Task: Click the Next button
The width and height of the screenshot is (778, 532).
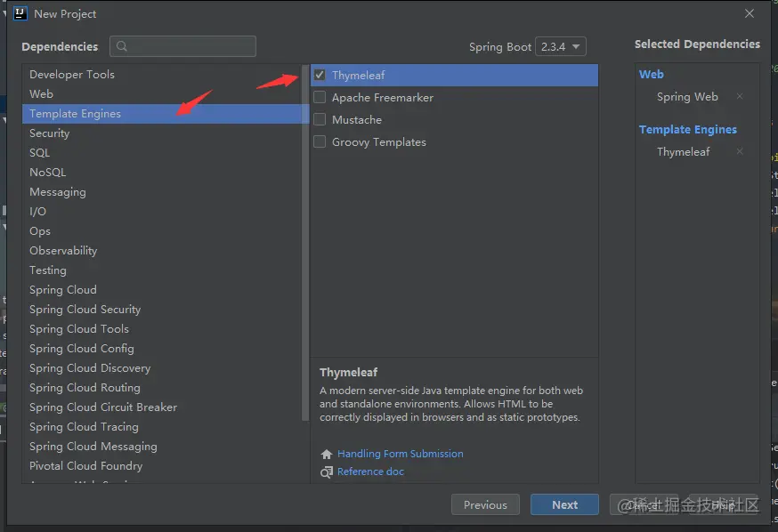Action: point(564,504)
